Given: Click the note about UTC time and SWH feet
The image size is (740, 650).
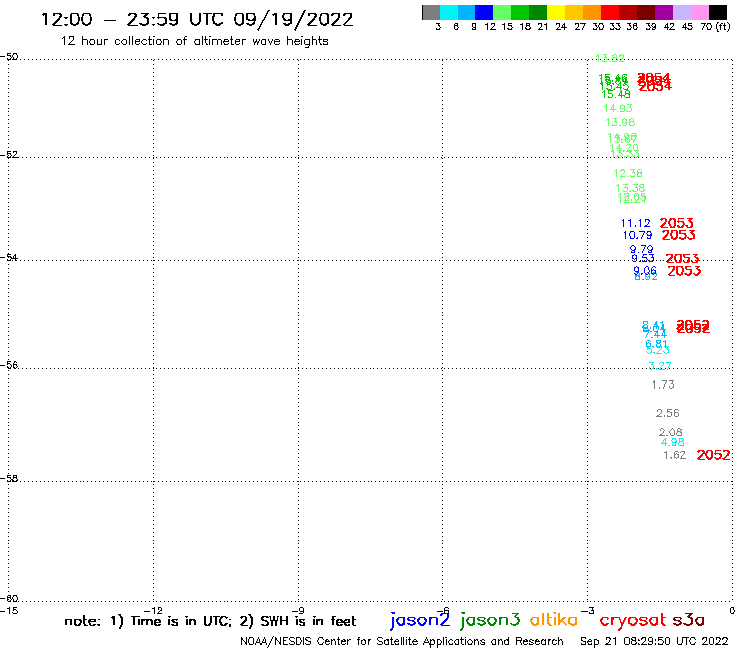Looking at the screenshot, I should [x=210, y=621].
